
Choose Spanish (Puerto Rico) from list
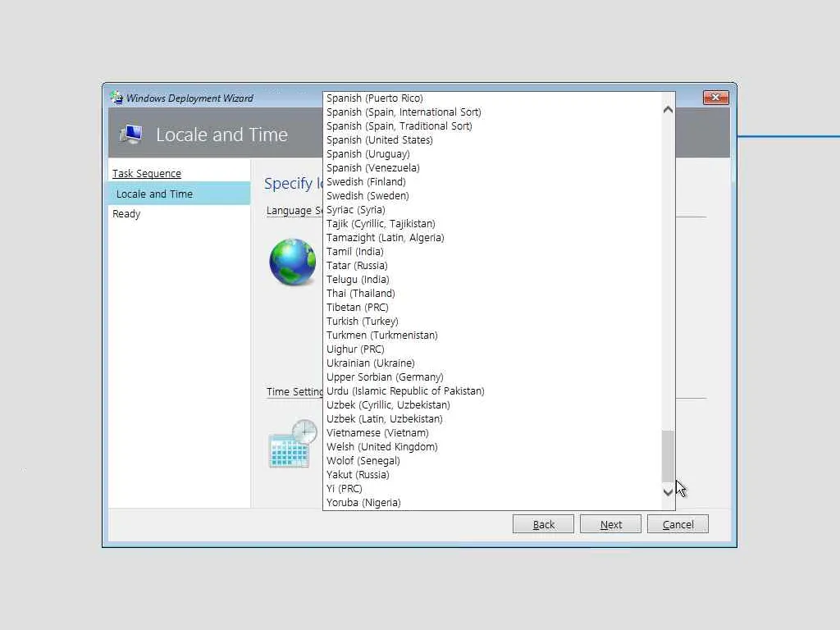click(493, 98)
